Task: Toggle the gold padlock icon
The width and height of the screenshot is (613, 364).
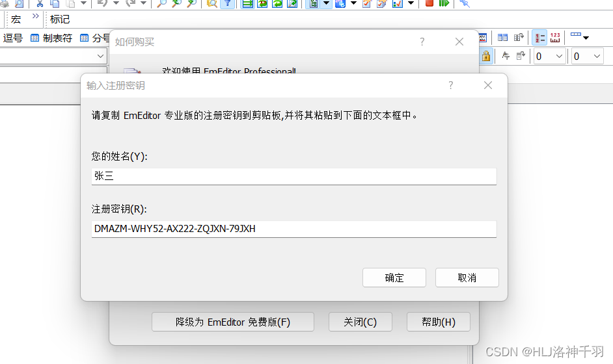Action: (486, 56)
